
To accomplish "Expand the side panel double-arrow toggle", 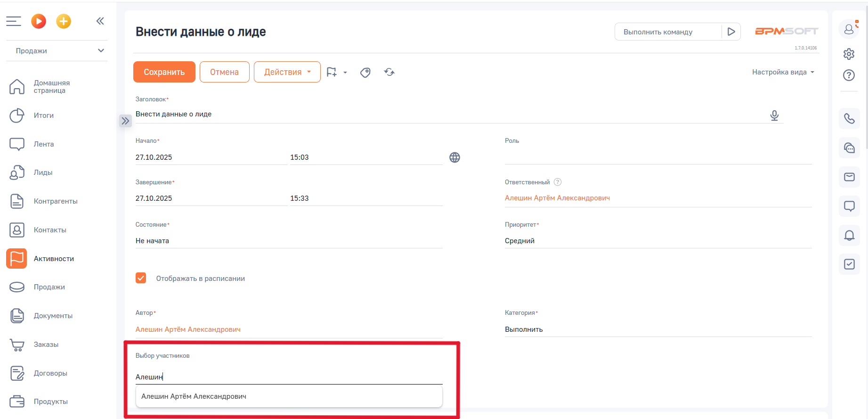I will (125, 121).
